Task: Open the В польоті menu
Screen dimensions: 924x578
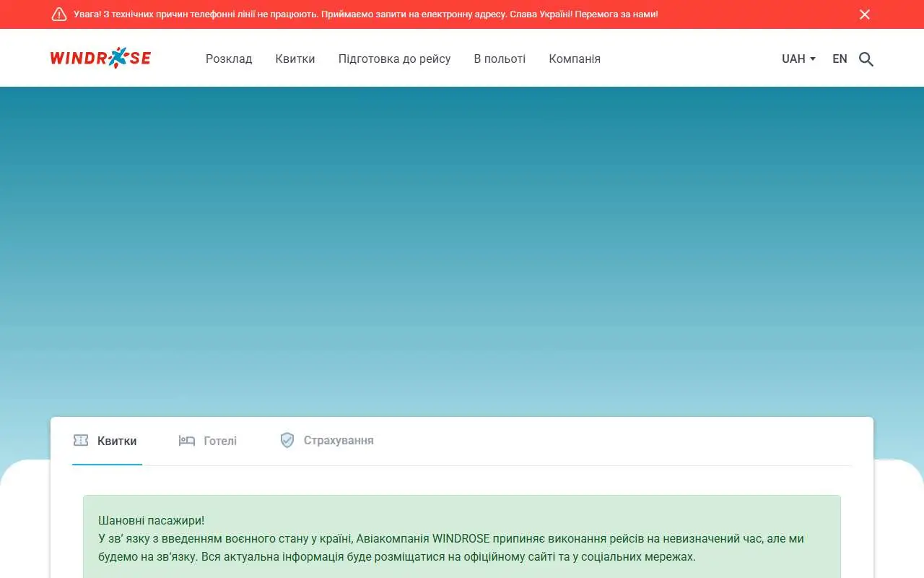Action: click(x=500, y=59)
